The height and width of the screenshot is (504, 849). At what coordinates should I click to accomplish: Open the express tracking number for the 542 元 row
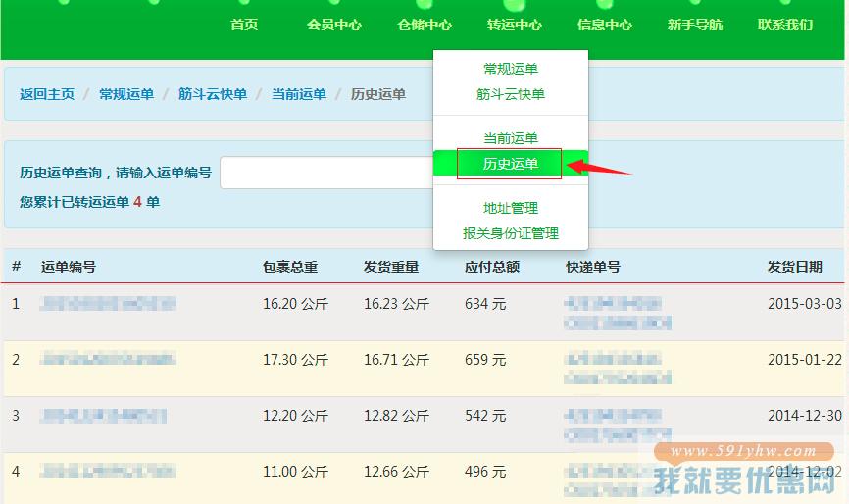618,425
